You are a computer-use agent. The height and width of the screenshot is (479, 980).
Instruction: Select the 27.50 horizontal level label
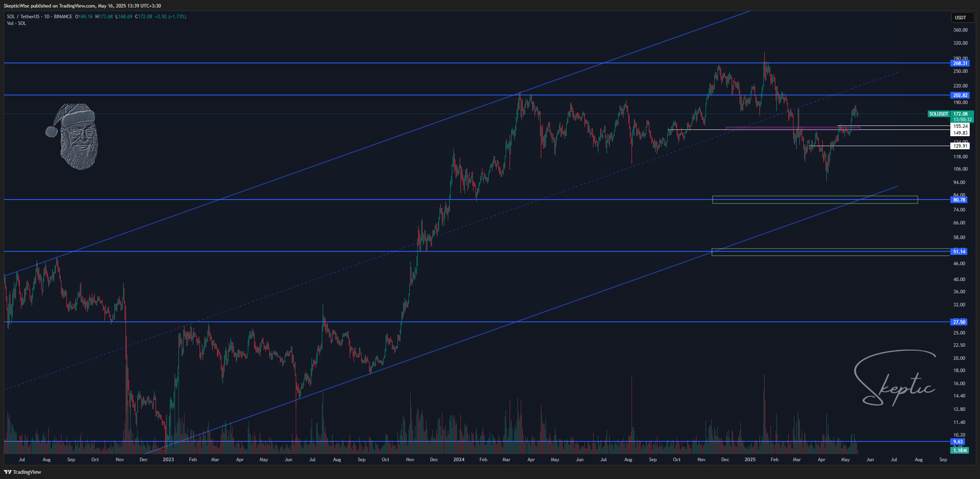959,322
